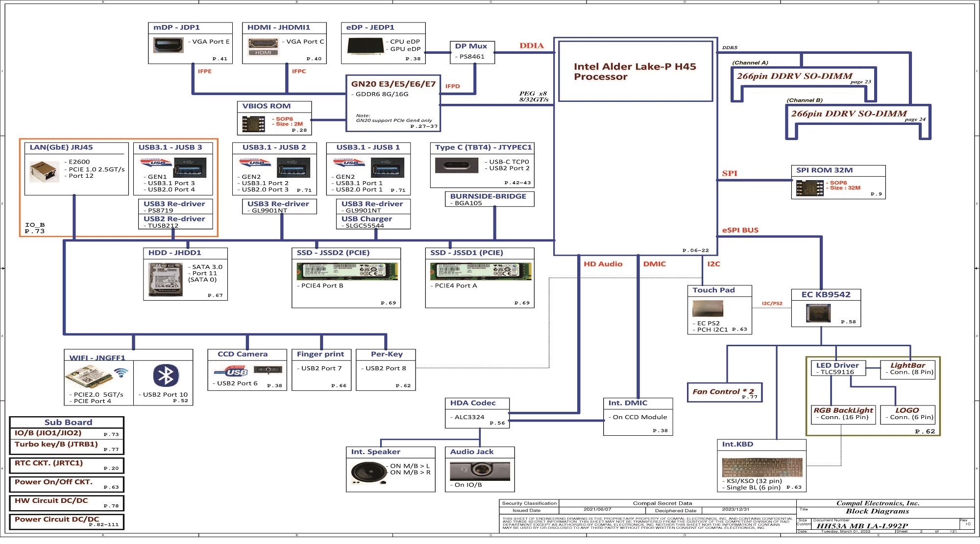Click the Sub Board header
This screenshot has width=980, height=544.
pos(67,422)
